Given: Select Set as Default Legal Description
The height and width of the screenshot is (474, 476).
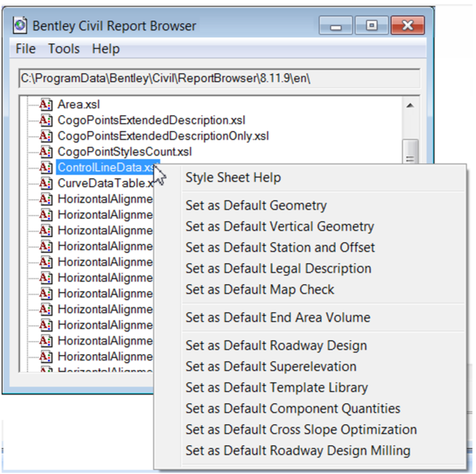Looking at the screenshot, I should click(x=278, y=268).
